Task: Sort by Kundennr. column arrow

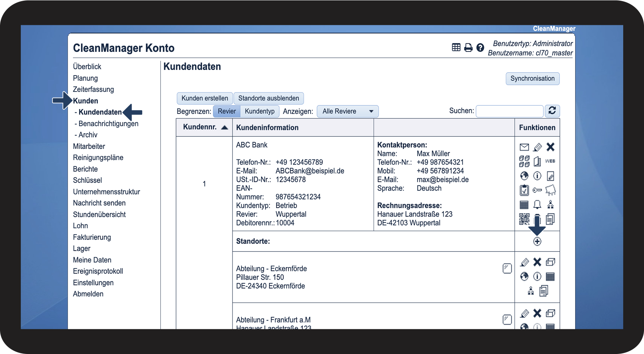Action: point(225,127)
